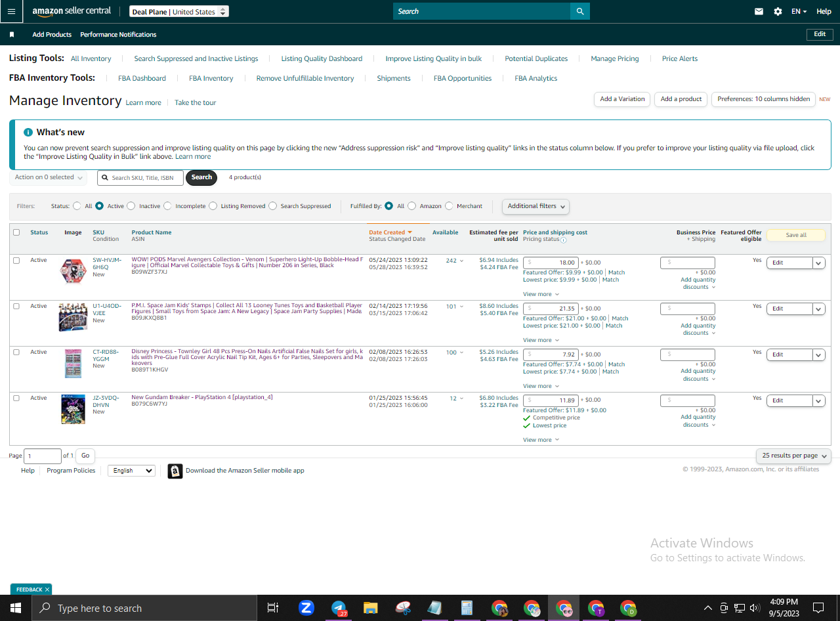The width and height of the screenshot is (840, 621).
Task: Open Calculator from the taskbar
Action: pyautogui.click(x=467, y=608)
